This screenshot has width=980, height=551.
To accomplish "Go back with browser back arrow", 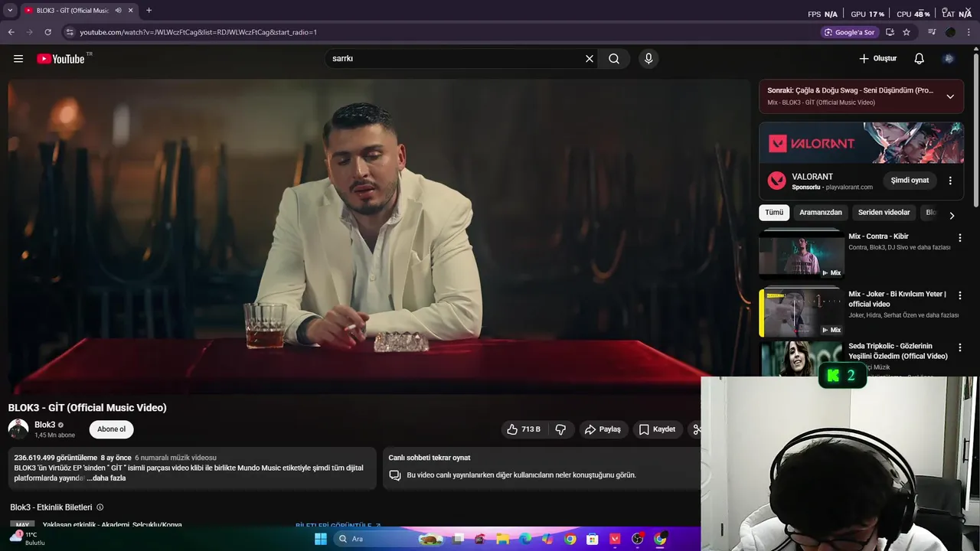I will click(x=11, y=32).
